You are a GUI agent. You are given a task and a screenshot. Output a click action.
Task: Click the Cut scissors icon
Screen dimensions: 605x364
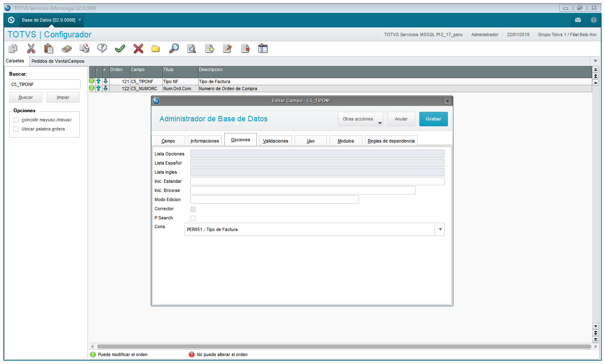click(x=31, y=49)
